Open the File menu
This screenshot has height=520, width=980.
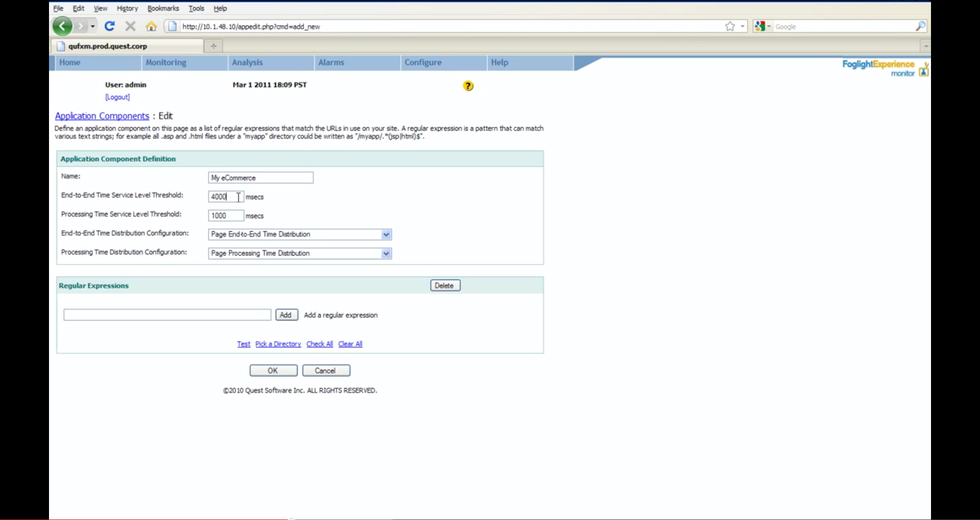point(58,8)
